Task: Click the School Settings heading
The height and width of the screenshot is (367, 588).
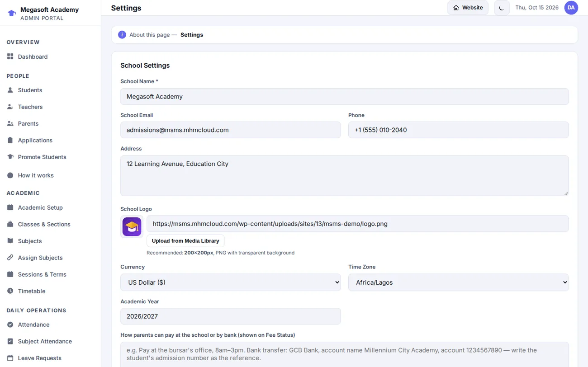Action: point(145,66)
